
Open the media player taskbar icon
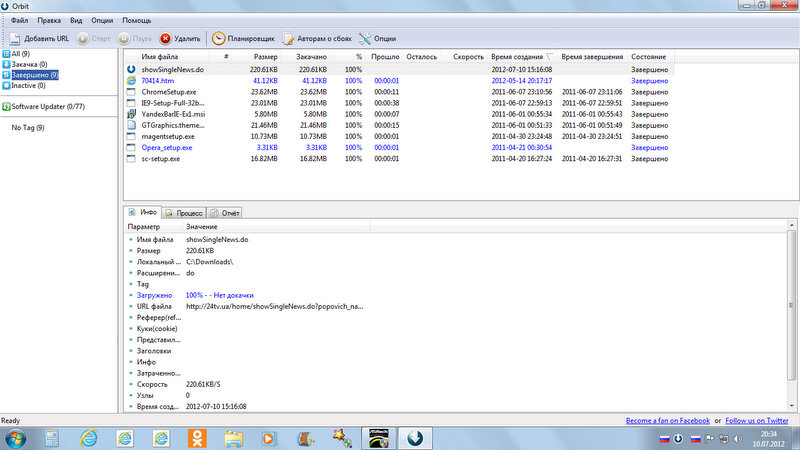point(269,438)
